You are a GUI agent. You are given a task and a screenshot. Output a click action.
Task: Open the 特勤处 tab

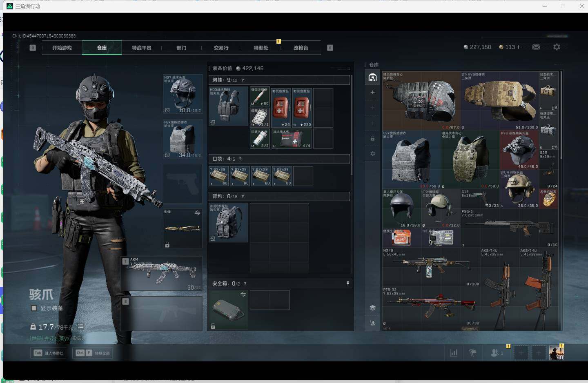tap(261, 48)
